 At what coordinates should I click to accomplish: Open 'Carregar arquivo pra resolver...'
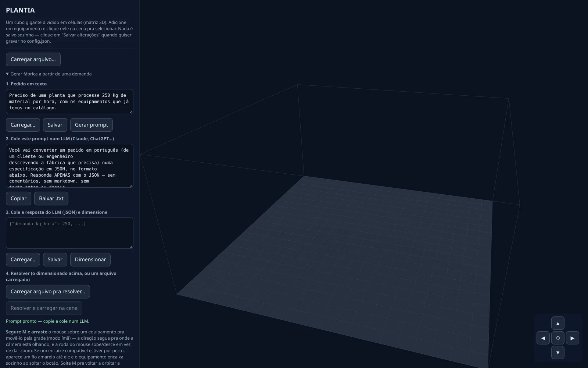48,291
